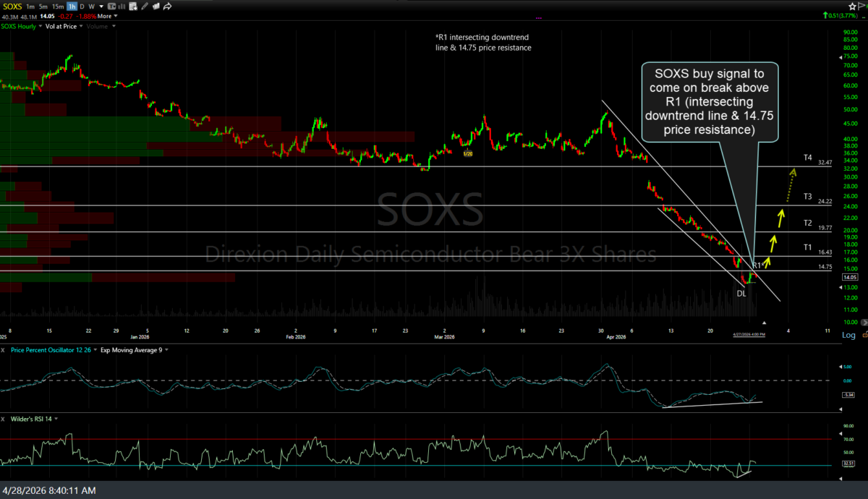The width and height of the screenshot is (868, 499).
Task: Click the T1 target label
Action: pyautogui.click(x=808, y=247)
